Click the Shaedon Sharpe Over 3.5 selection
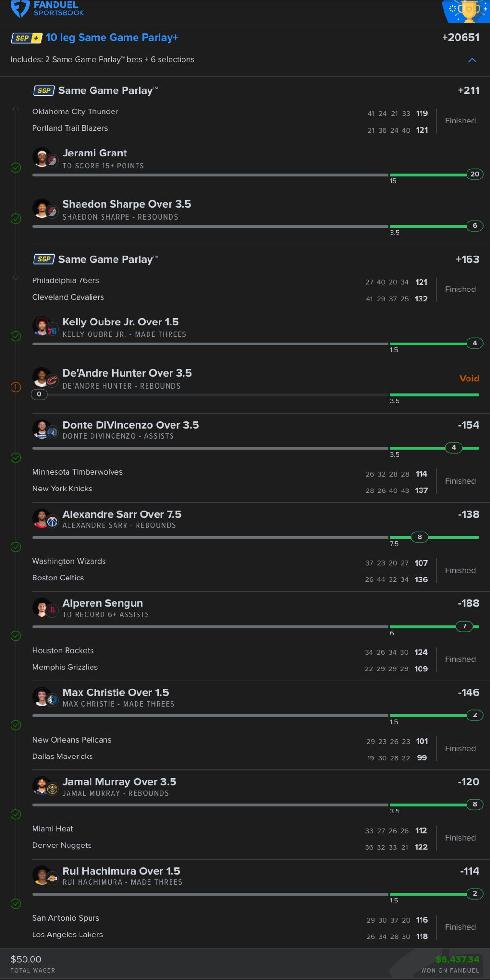This screenshot has height=980, width=490. [x=126, y=204]
